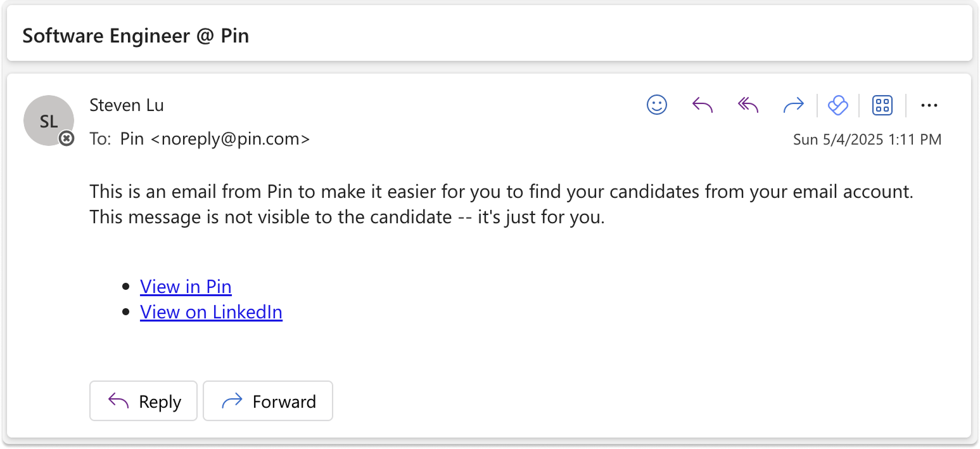Open the View in Pin link
The height and width of the screenshot is (449, 980).
point(186,287)
